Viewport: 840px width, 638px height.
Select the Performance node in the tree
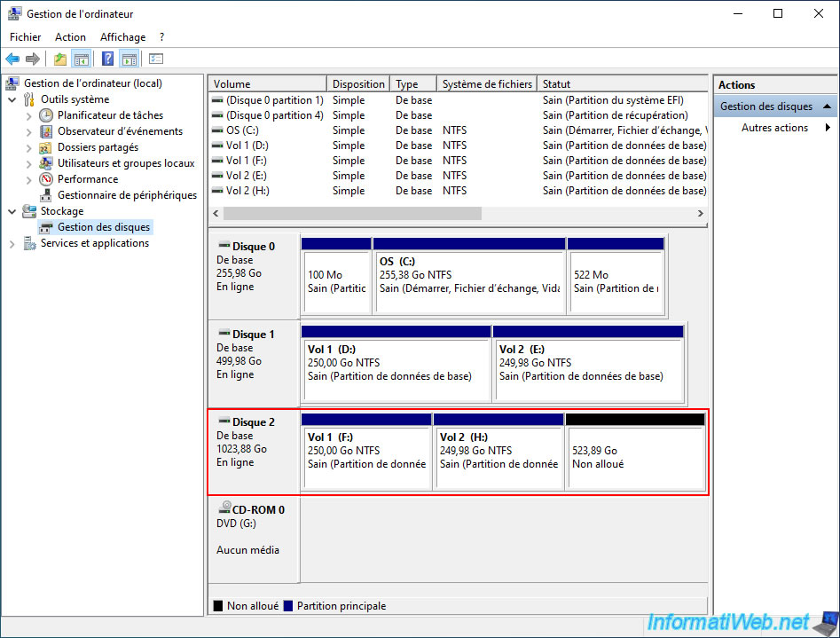point(88,179)
